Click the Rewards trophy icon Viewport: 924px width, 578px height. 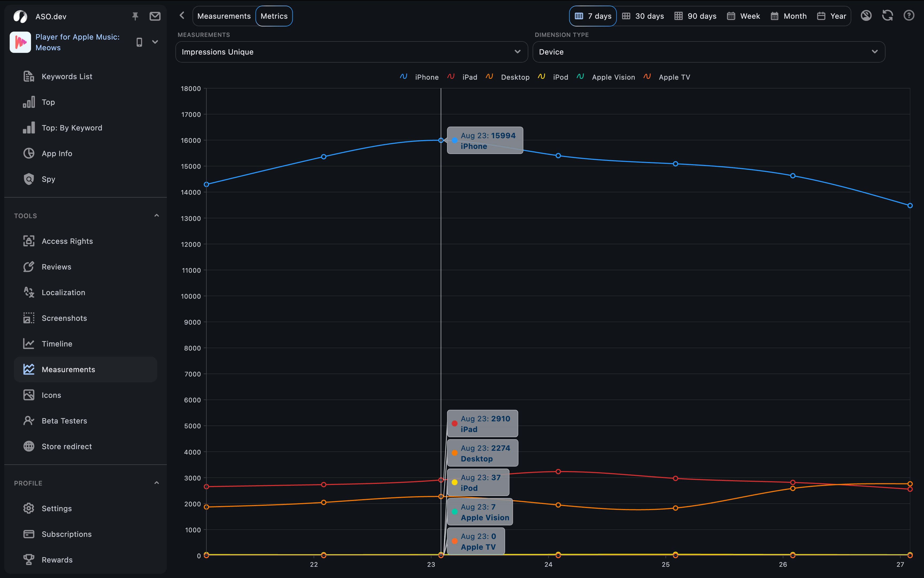[29, 559]
